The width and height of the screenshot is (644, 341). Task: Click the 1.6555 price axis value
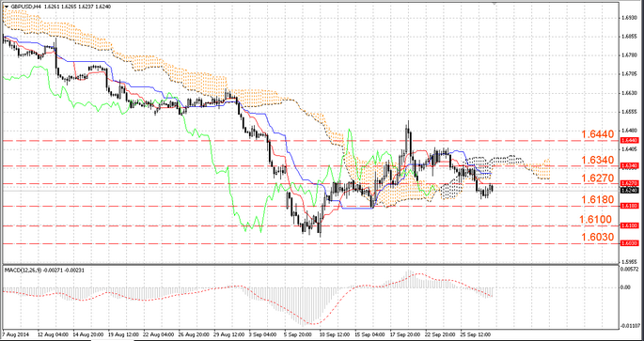click(x=629, y=112)
